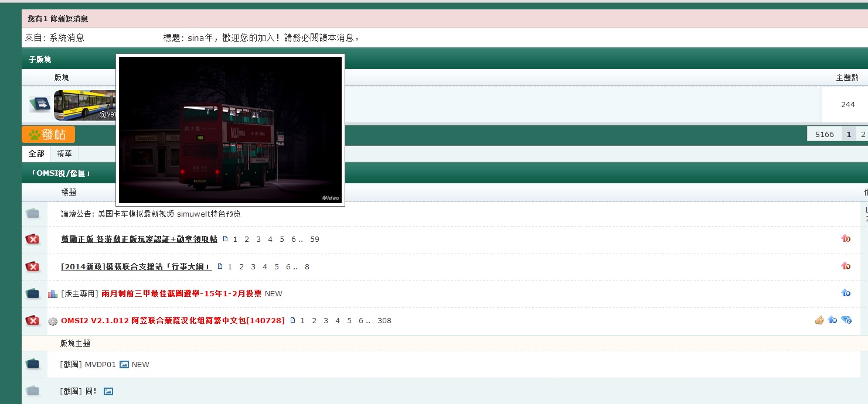Click the [截圖] label on MVDP01 row
This screenshot has height=404, width=868.
click(71, 364)
